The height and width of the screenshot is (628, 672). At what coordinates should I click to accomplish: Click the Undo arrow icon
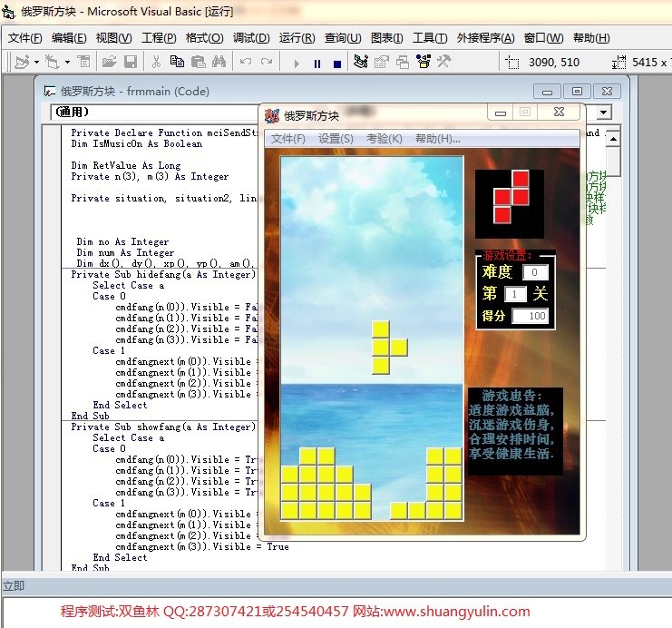point(246,62)
